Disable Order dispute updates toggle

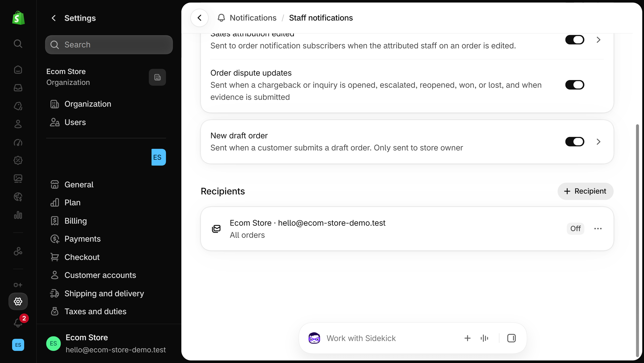(574, 85)
